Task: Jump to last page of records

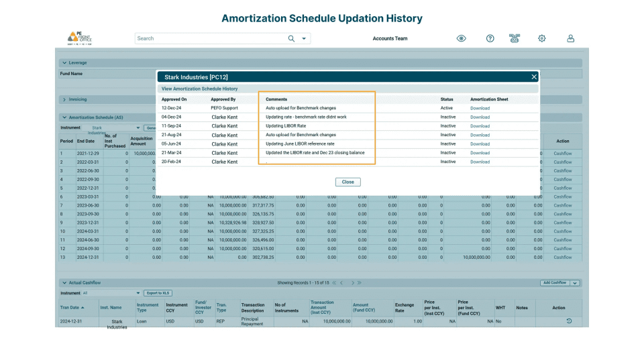Action: point(360,283)
